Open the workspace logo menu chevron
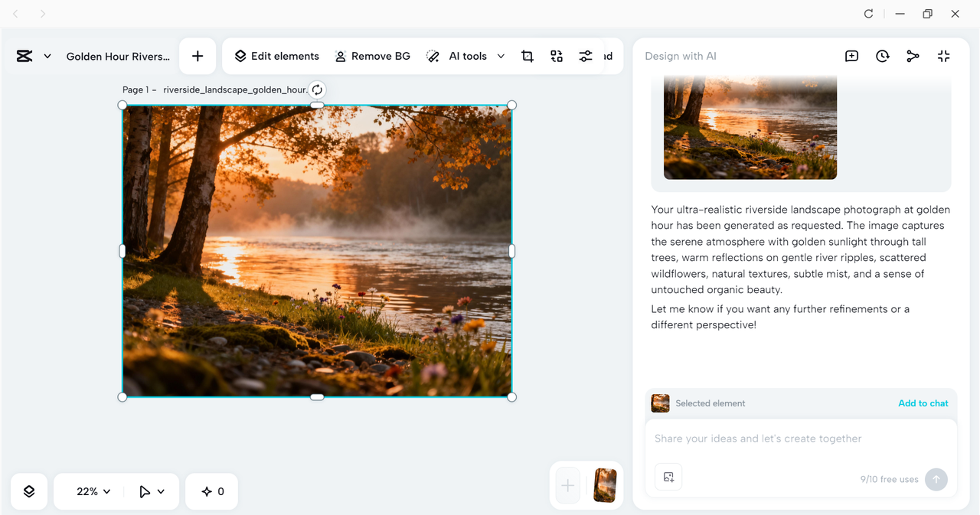This screenshot has height=515, width=980. pyautogui.click(x=47, y=55)
